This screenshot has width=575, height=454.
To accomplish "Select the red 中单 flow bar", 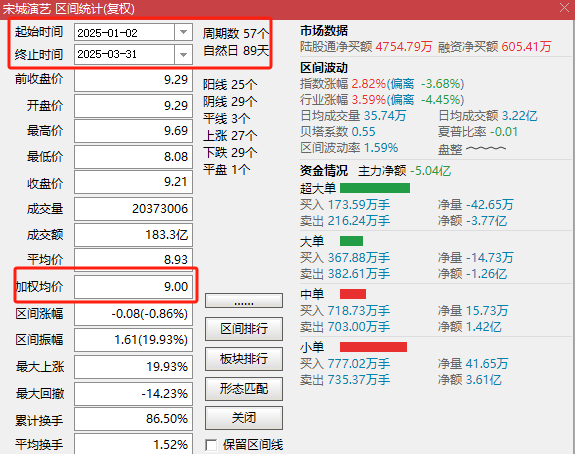I will click(353, 294).
